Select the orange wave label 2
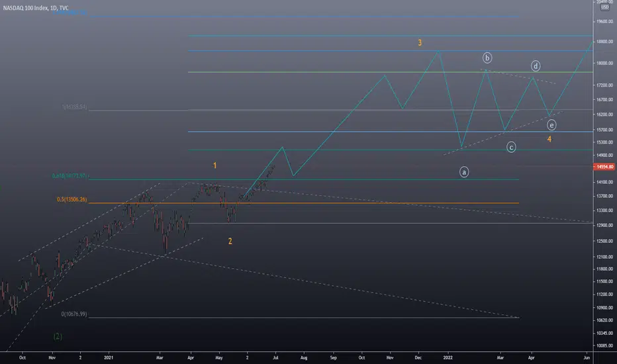Image resolution: width=617 pixels, height=364 pixels. click(230, 241)
